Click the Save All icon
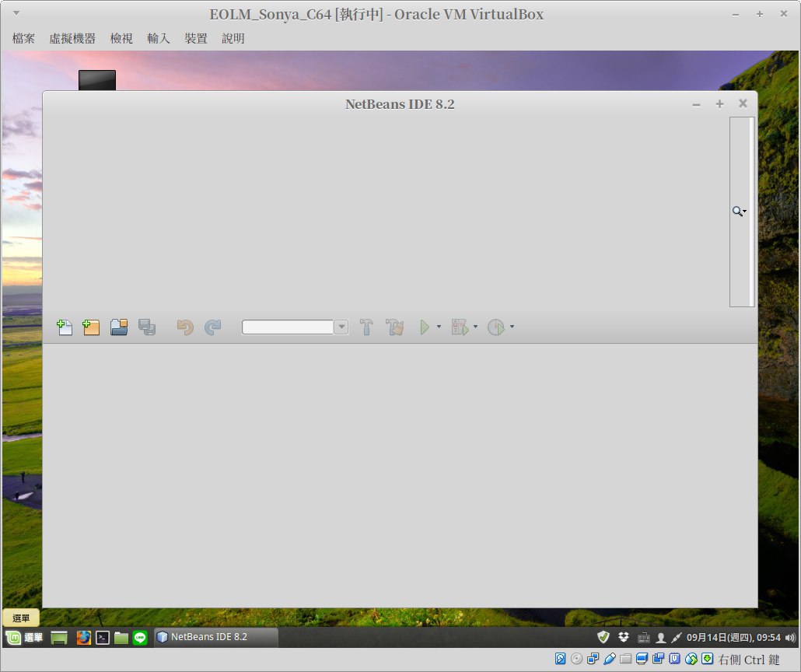Viewport: 801px width, 672px height. pyautogui.click(x=147, y=327)
